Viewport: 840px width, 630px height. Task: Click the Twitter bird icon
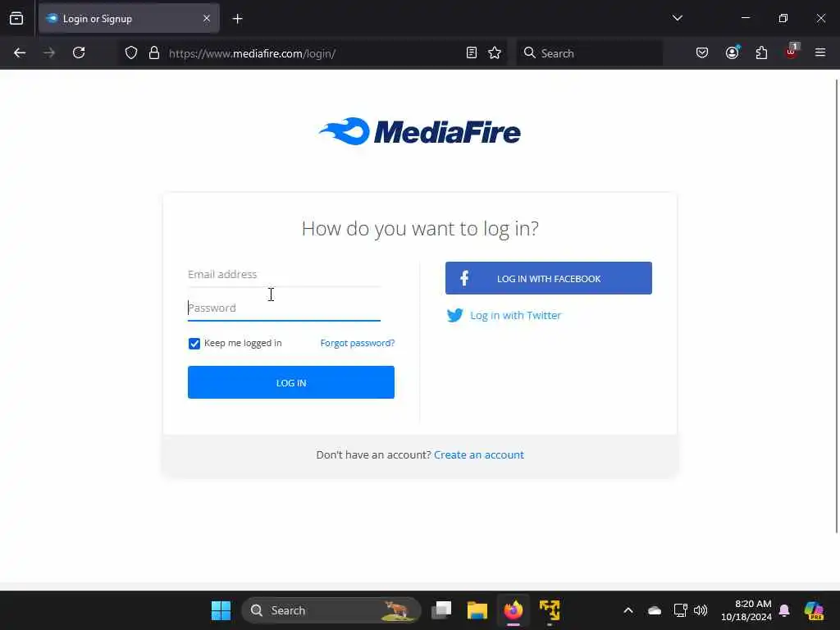[454, 315]
